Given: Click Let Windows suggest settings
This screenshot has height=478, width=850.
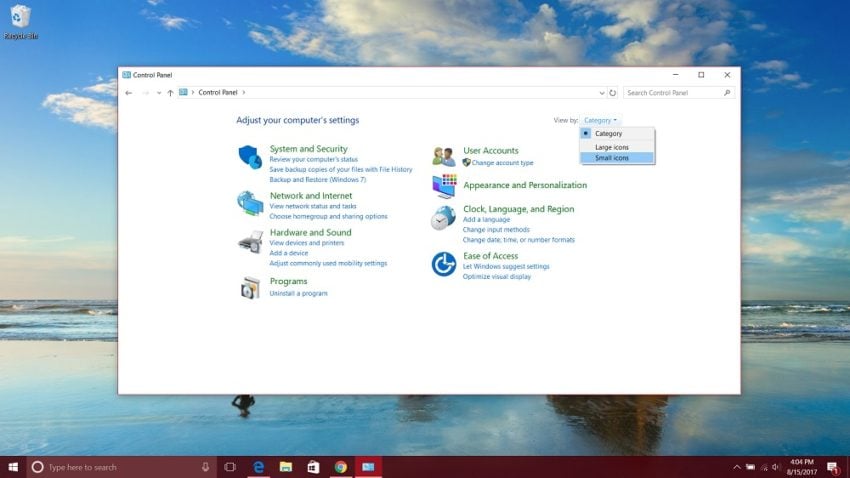Looking at the screenshot, I should (x=506, y=267).
